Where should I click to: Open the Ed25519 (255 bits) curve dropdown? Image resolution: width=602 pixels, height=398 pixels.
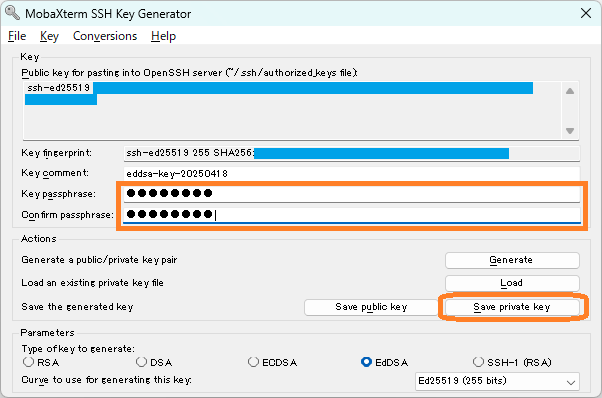click(497, 381)
